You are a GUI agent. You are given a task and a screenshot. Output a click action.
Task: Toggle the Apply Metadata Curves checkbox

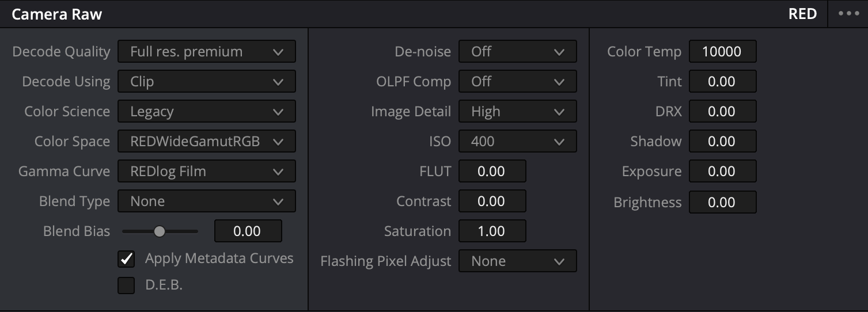tap(126, 259)
